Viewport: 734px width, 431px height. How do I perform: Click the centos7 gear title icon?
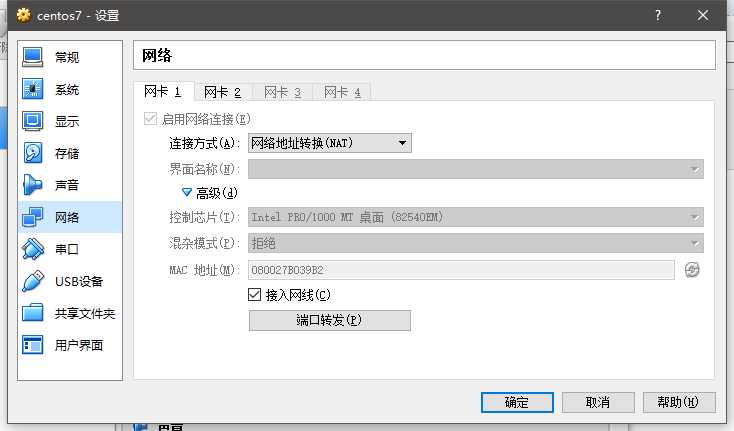[23, 15]
